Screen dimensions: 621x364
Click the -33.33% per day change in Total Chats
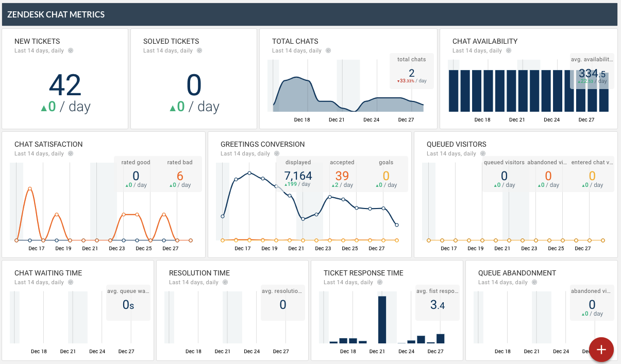coord(412,81)
